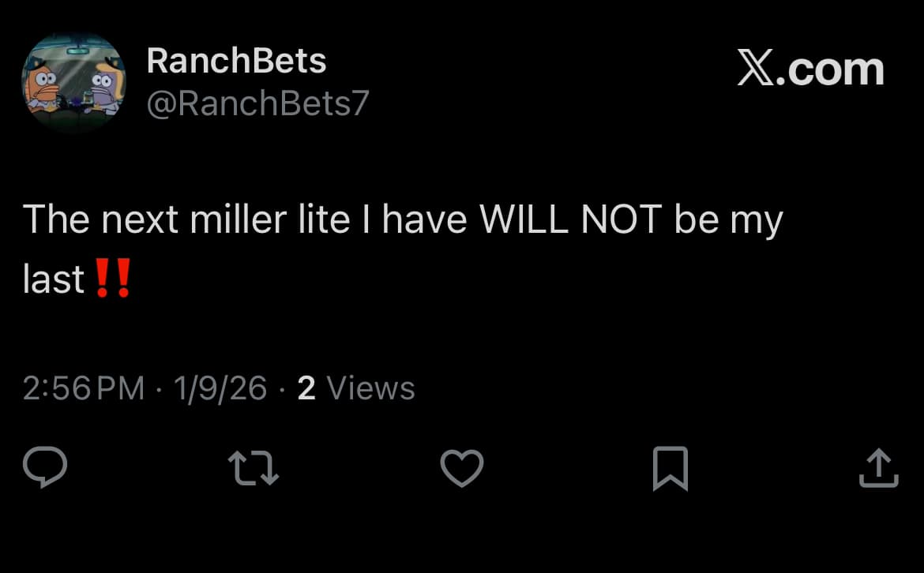Visit the @RanchBets7 handle

coord(257,103)
